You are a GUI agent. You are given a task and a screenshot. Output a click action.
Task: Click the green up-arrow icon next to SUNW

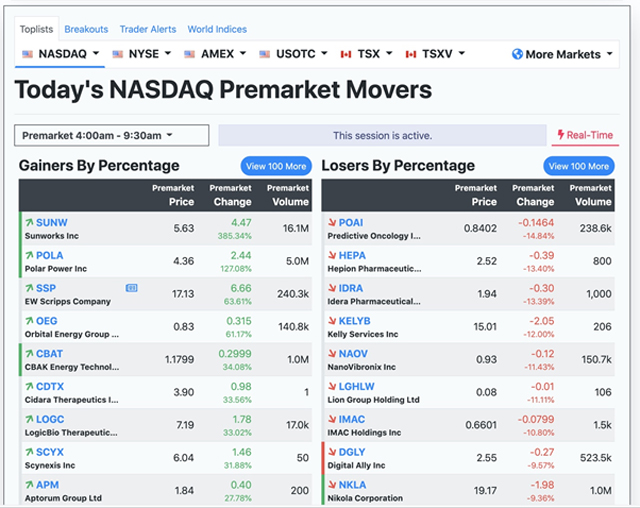[x=29, y=222]
